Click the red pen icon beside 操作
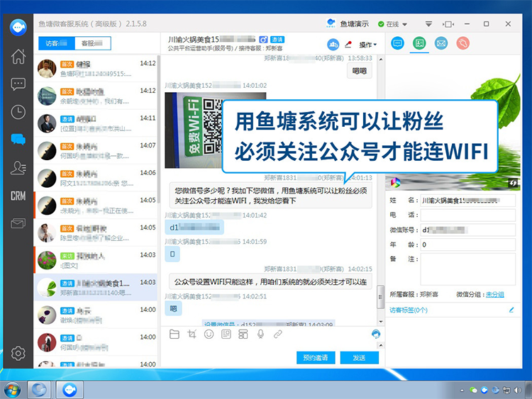Viewport: 532px width, 399px height. (x=348, y=44)
